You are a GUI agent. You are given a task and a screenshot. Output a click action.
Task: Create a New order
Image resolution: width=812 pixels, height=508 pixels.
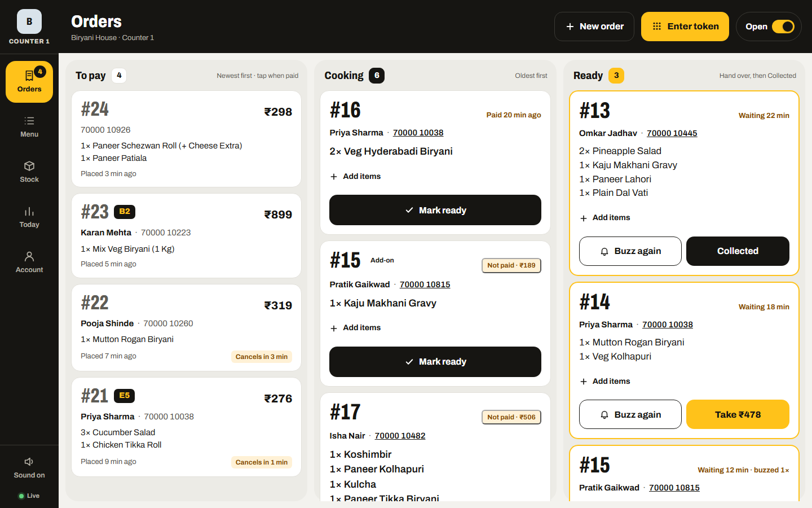[x=594, y=27]
